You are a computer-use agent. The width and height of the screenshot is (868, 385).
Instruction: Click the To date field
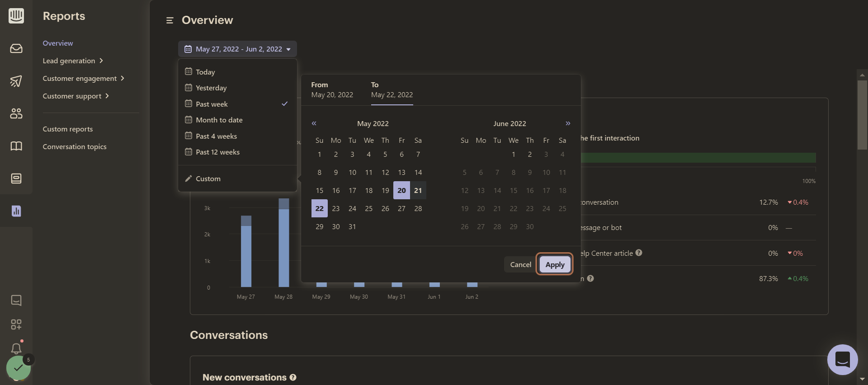[x=392, y=90]
